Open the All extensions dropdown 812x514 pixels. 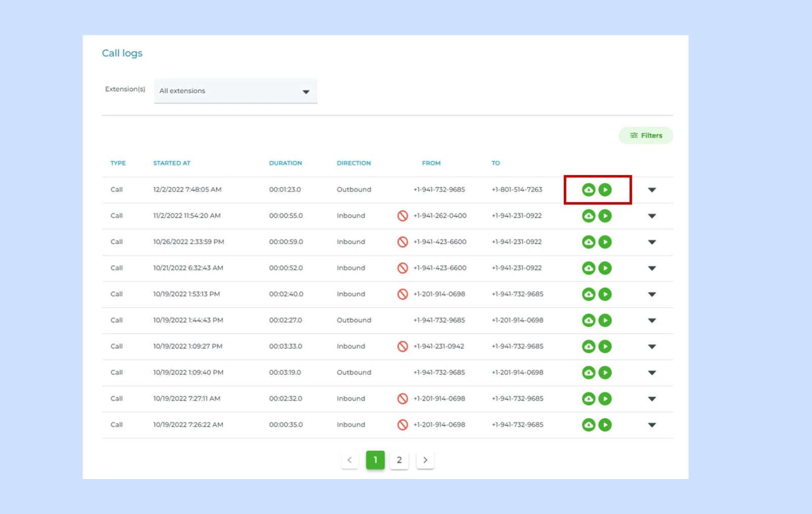[x=235, y=91]
